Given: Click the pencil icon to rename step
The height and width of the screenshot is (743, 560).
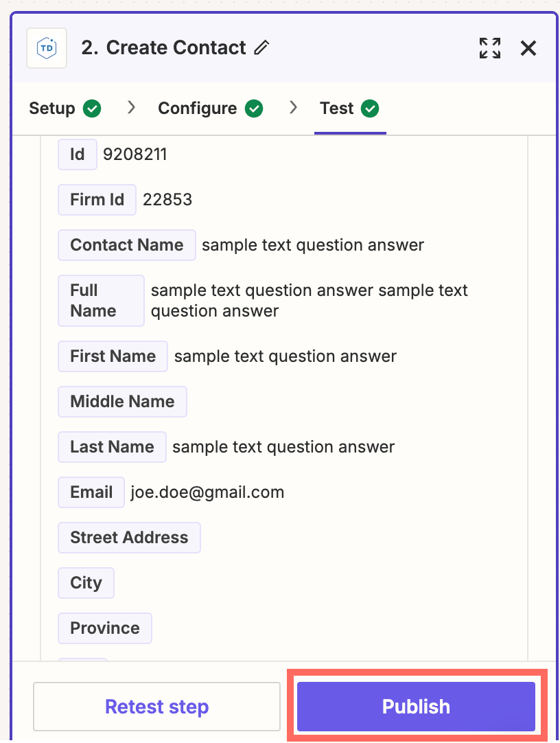Looking at the screenshot, I should [261, 48].
